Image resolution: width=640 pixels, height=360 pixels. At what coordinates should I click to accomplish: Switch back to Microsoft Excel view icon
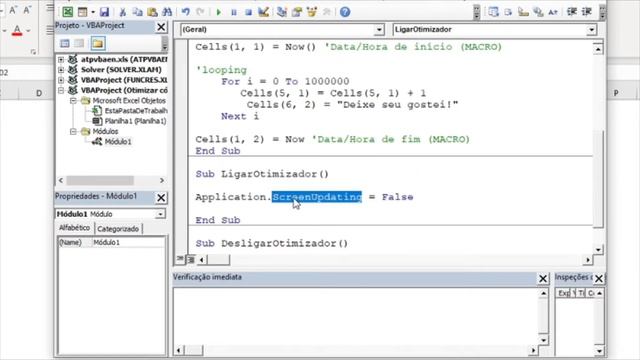coord(67,12)
